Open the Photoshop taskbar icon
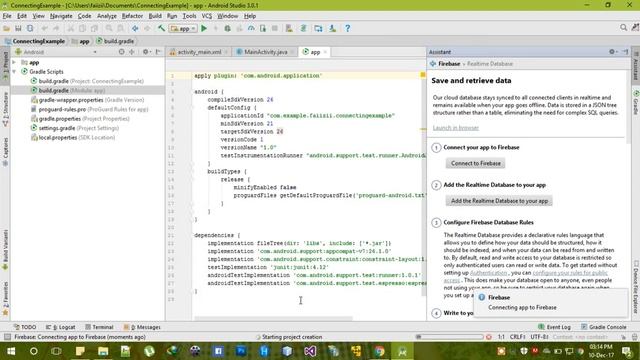This screenshot has width=640, height=360. click(241, 351)
